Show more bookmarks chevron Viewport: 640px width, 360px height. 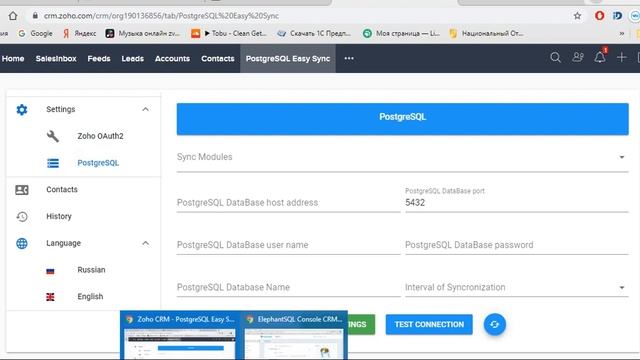point(621,33)
